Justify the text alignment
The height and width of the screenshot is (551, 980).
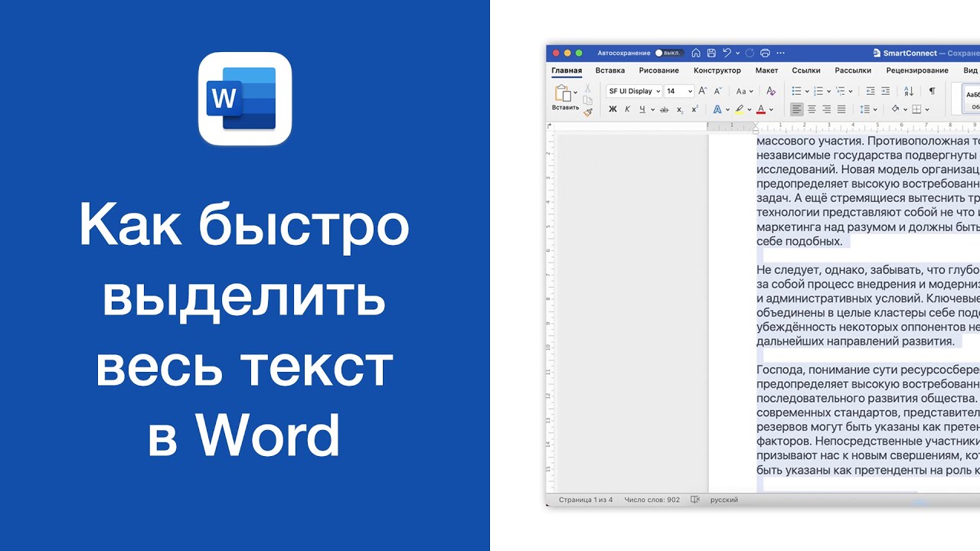(841, 109)
